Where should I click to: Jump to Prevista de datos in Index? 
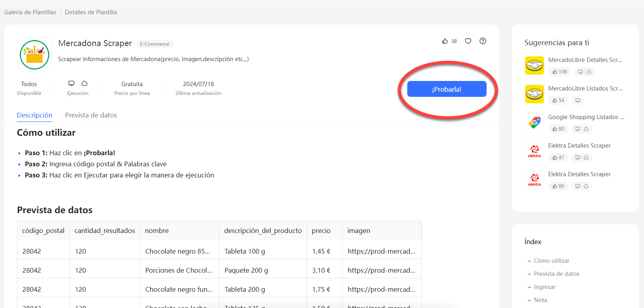click(x=556, y=274)
